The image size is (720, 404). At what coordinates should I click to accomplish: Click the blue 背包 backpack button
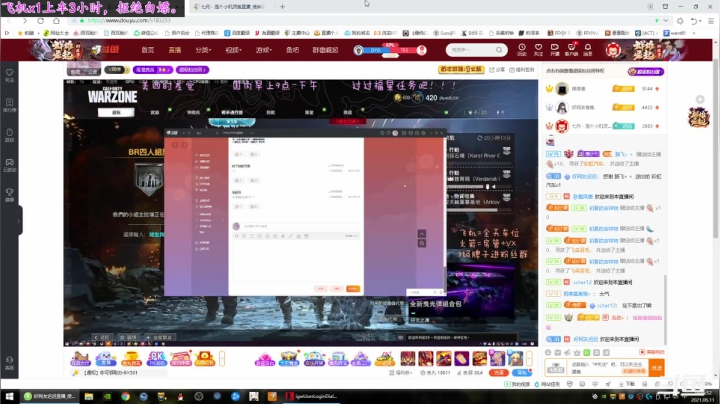521,372
